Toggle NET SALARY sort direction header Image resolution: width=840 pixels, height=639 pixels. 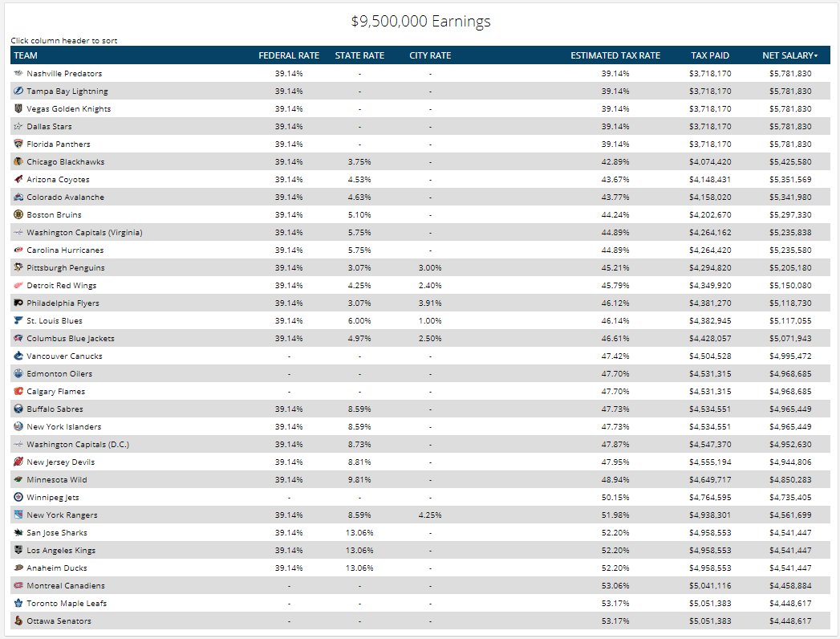(789, 55)
